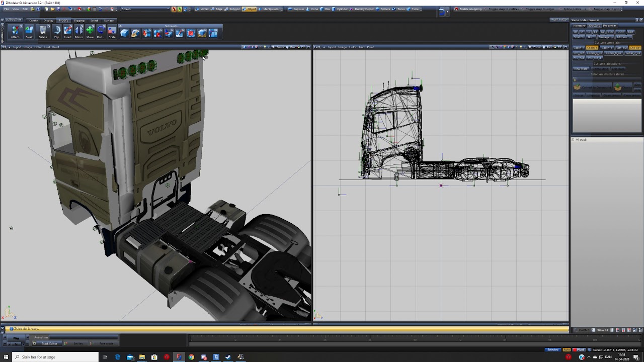Toggle the Z axis constraint

tap(185, 9)
